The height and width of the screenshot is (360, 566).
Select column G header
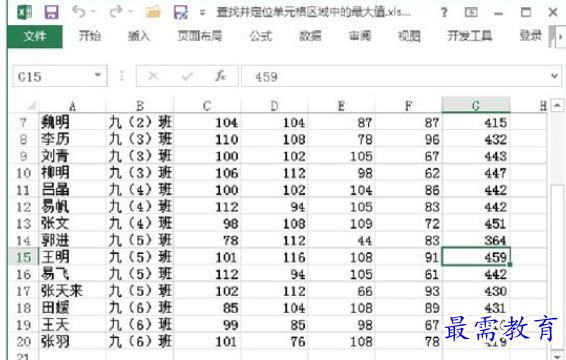point(476,105)
